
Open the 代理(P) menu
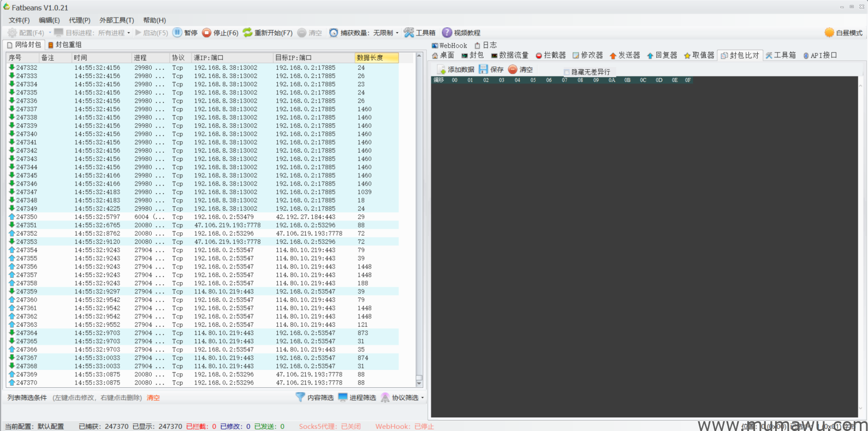pos(79,20)
